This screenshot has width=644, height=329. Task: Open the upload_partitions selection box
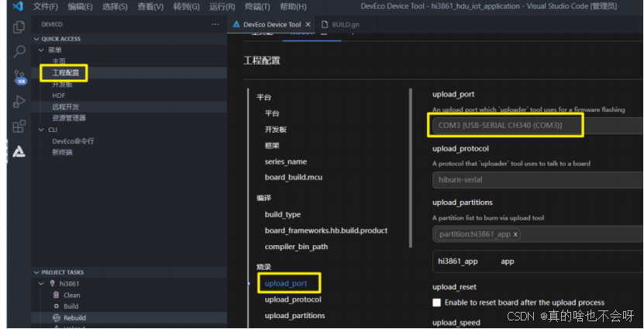(x=538, y=234)
